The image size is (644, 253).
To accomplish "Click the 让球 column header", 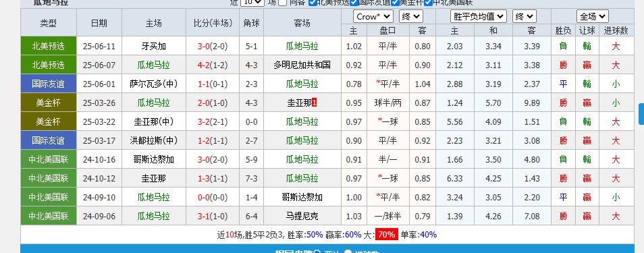I will pos(587,30).
